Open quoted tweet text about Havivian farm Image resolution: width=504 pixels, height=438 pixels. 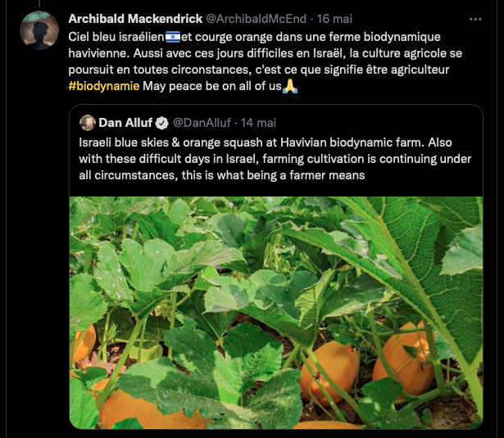coord(275,159)
